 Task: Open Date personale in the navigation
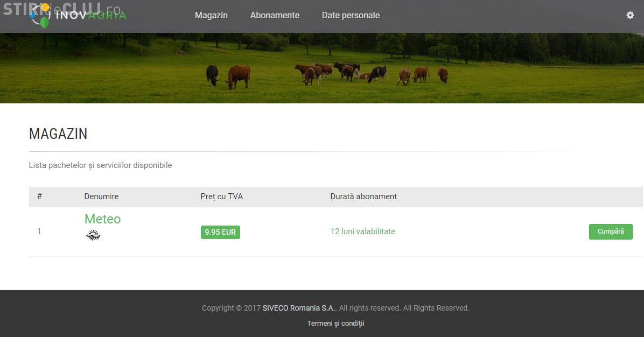pyautogui.click(x=351, y=16)
